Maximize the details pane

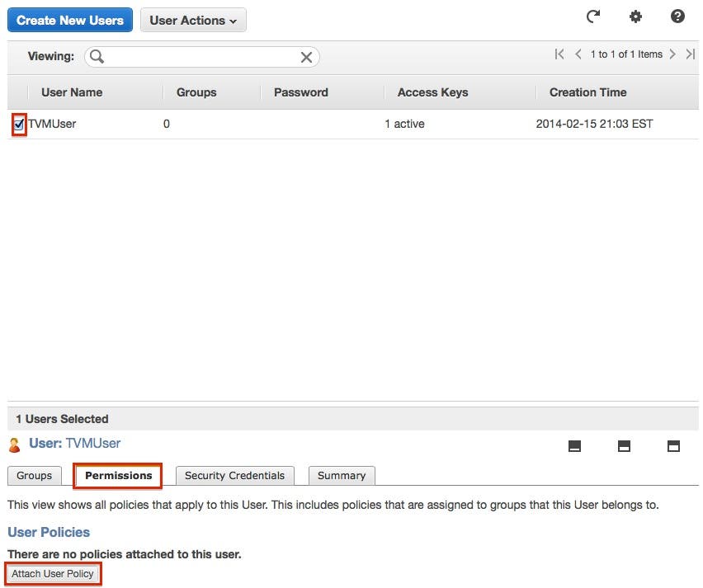(x=673, y=446)
